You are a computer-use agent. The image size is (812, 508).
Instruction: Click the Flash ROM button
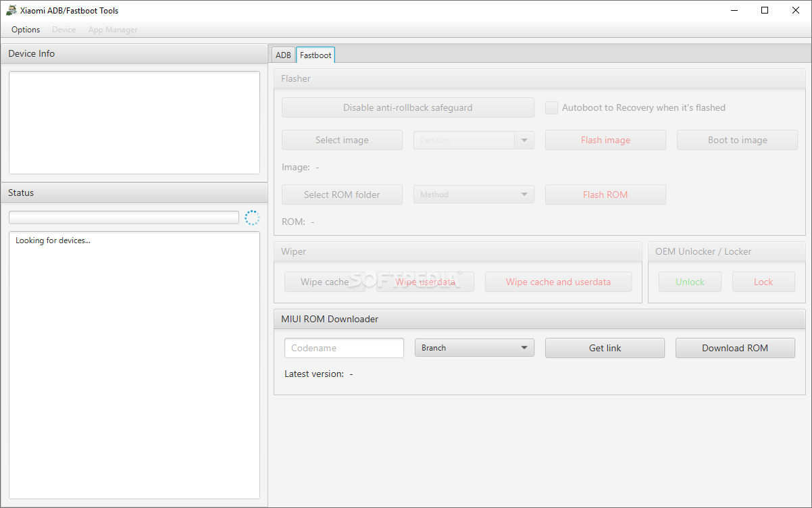605,195
